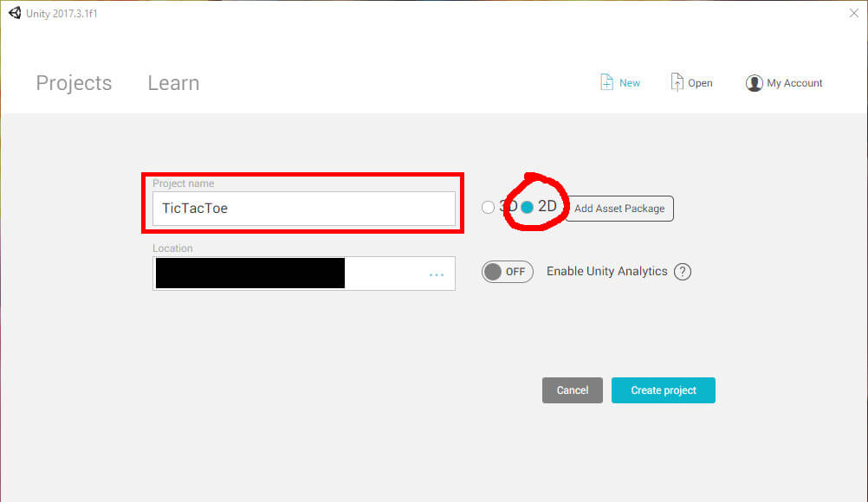Browse location with the three-dots button
Image resolution: width=868 pixels, height=502 pixels.
point(437,274)
